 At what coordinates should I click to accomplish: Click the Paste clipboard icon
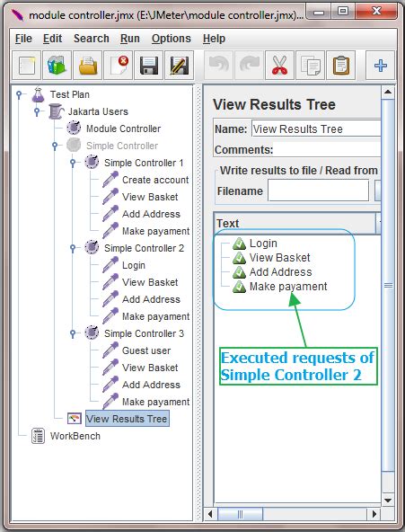coord(340,66)
